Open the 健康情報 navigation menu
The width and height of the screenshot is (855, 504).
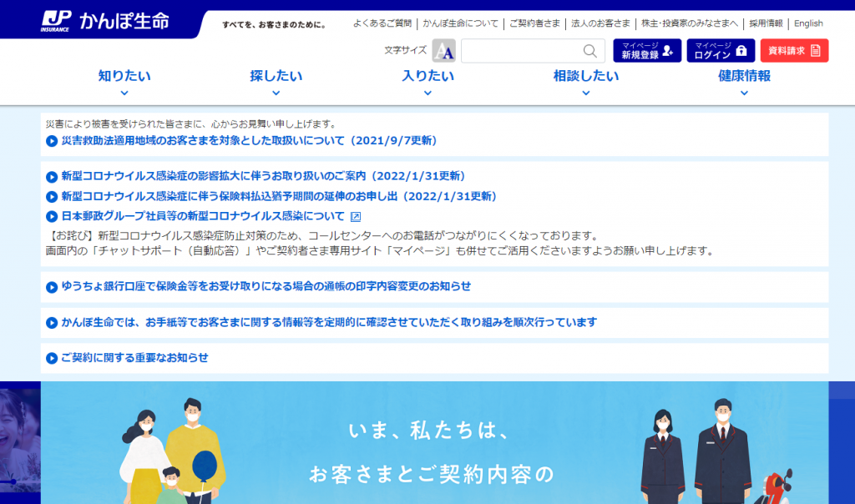[742, 75]
